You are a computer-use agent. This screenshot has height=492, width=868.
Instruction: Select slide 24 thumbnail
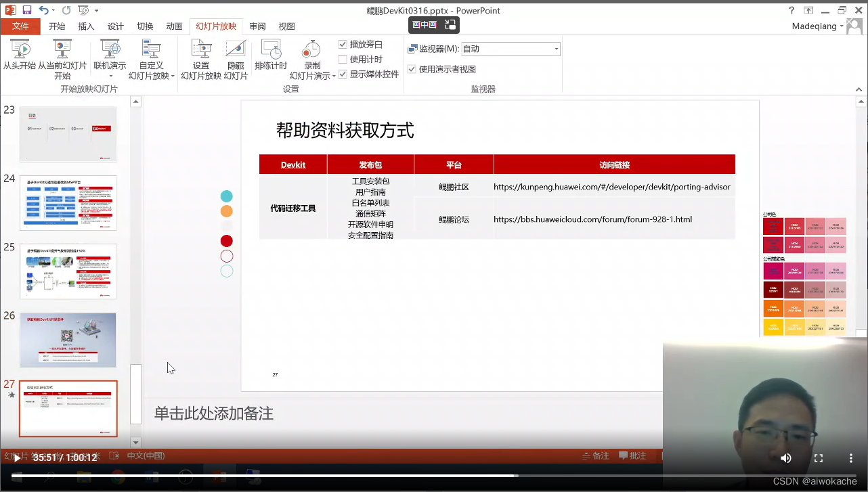pyautogui.click(x=68, y=203)
